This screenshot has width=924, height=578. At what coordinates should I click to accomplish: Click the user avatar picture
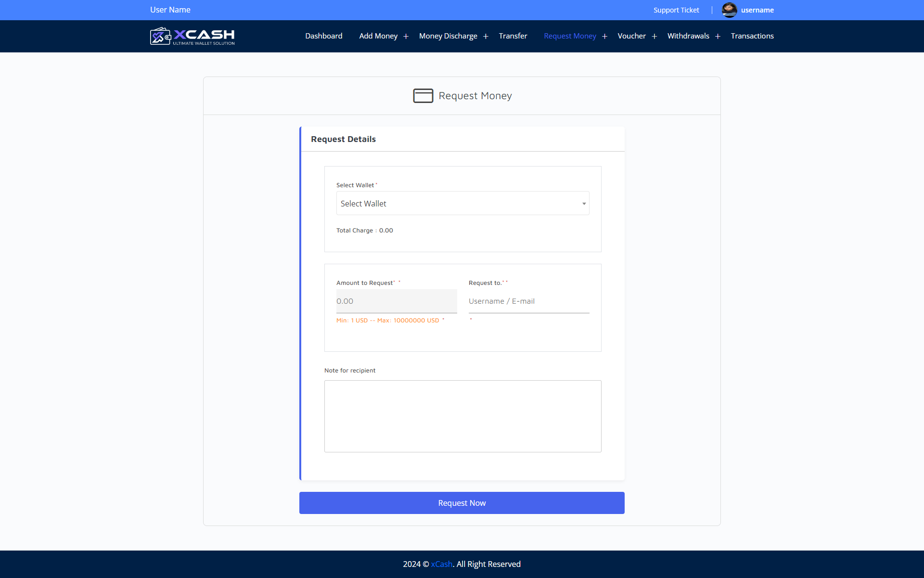point(729,10)
